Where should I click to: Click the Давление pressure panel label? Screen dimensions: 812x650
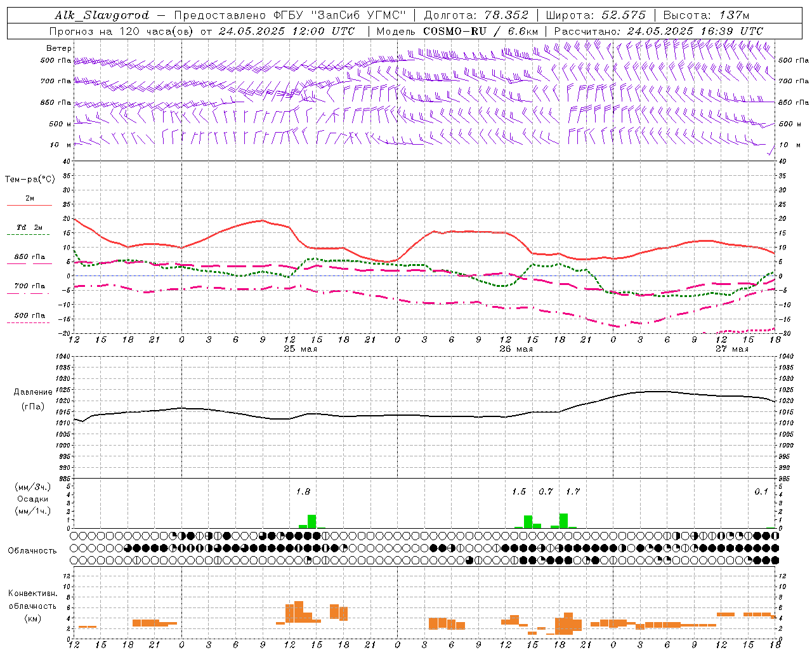33,392
